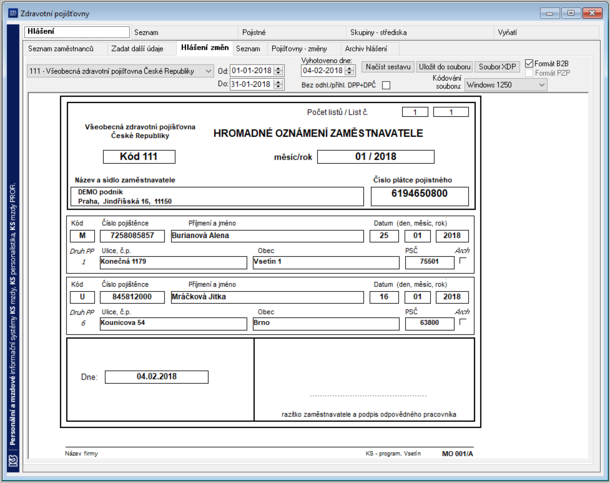Click the town Vsetín 1
610x483 pixels.
coord(326,262)
